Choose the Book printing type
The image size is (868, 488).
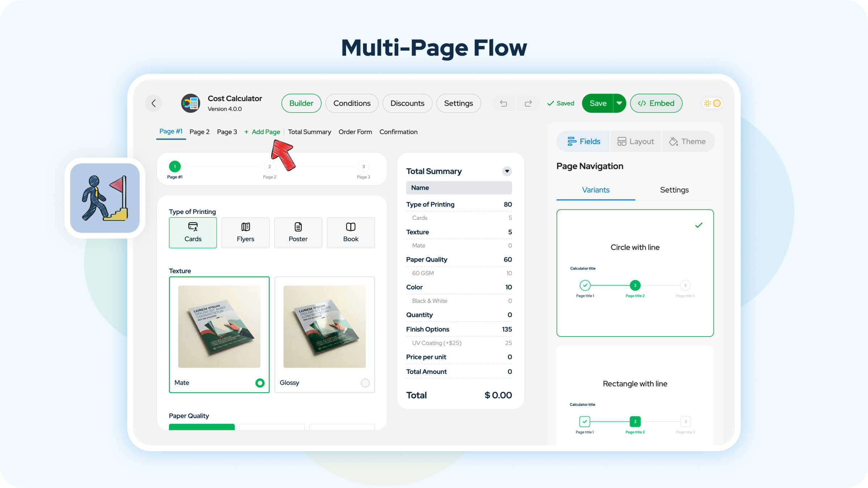[351, 232]
